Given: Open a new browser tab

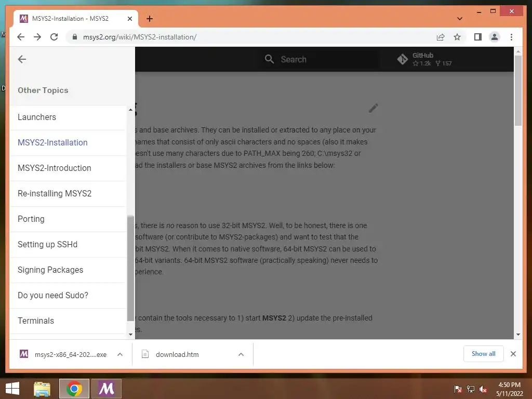Looking at the screenshot, I should (x=150, y=19).
